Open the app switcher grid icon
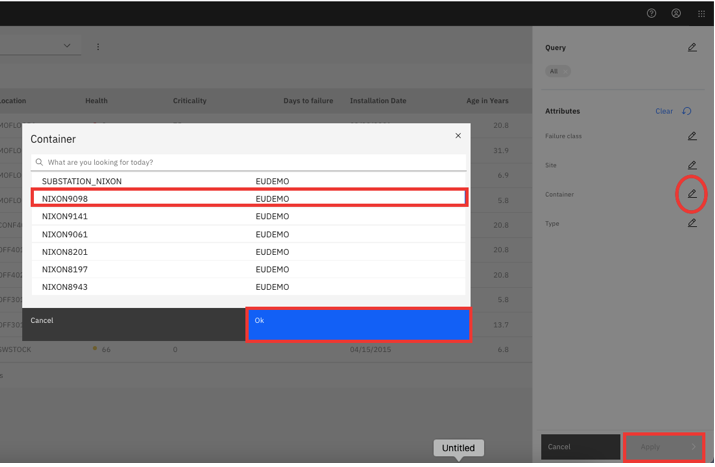This screenshot has width=715, height=467. [x=701, y=14]
